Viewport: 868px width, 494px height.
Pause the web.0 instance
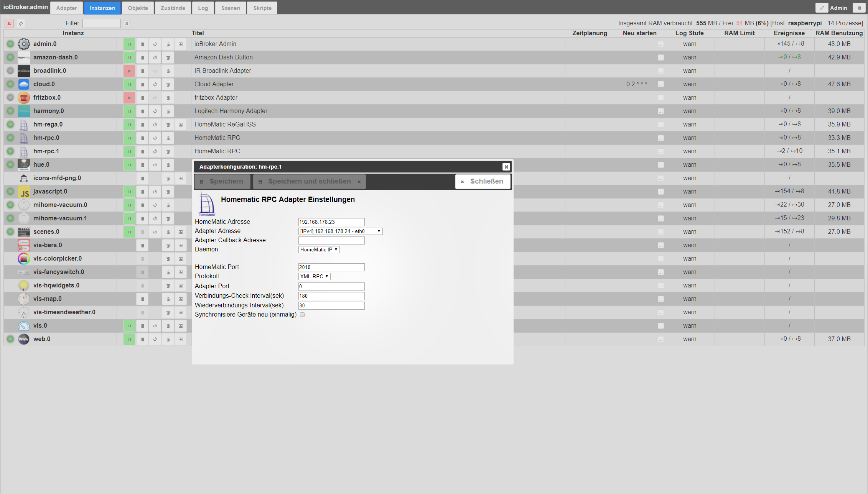[129, 339]
